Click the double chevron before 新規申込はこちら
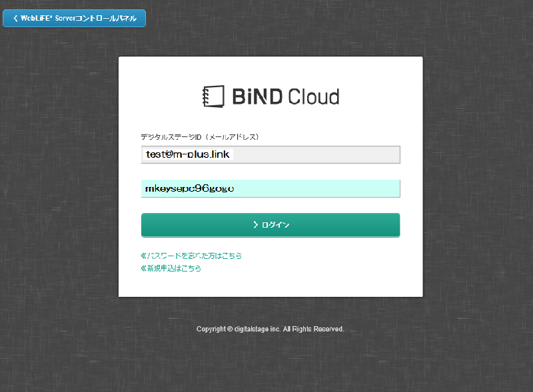 [x=144, y=269]
